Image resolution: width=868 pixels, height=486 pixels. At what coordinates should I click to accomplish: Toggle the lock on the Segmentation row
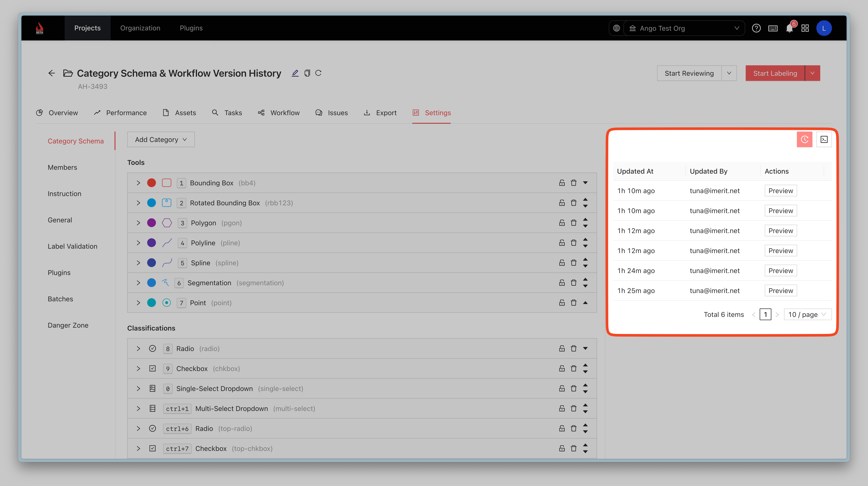click(x=562, y=283)
